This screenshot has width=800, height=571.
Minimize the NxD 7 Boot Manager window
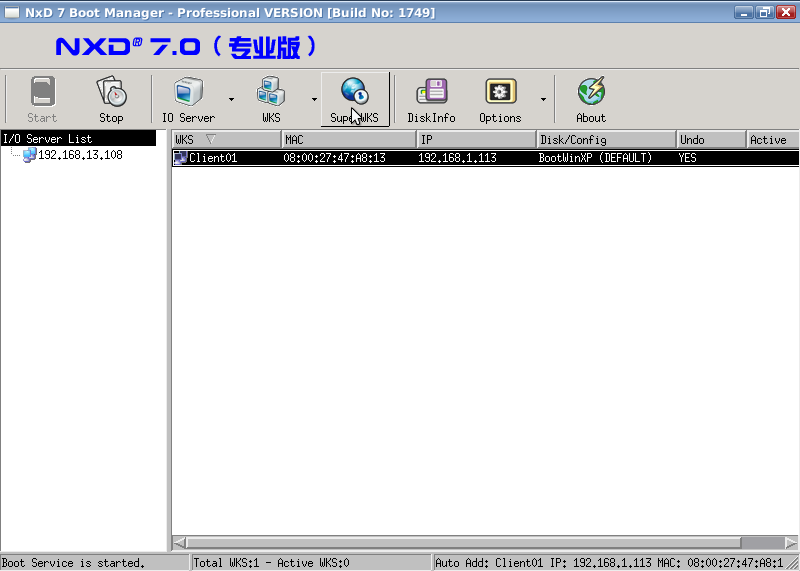[743, 12]
